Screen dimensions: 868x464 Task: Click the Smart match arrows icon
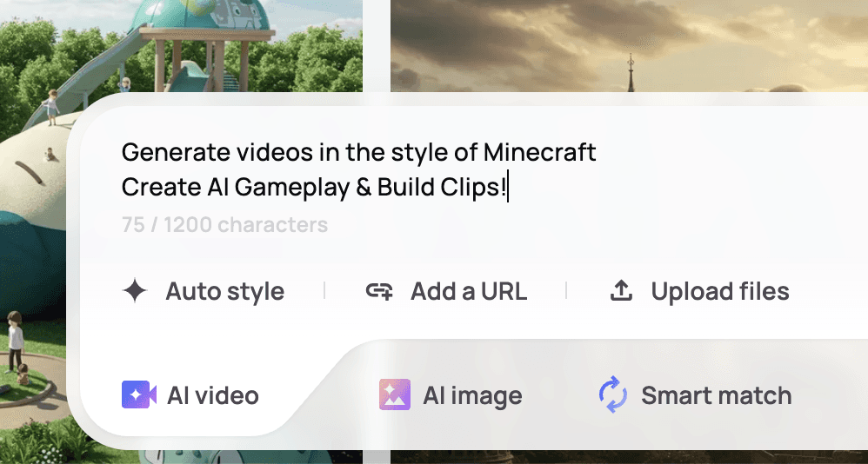[x=613, y=394]
